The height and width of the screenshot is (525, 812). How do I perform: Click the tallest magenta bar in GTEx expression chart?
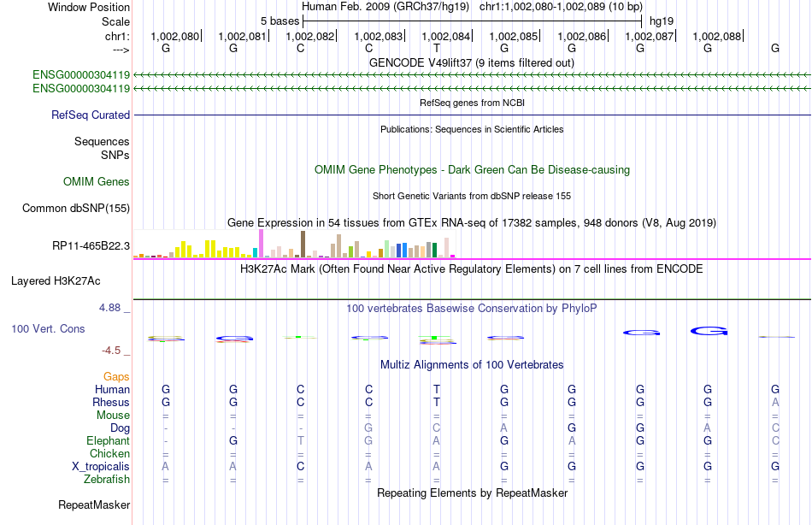(261, 244)
